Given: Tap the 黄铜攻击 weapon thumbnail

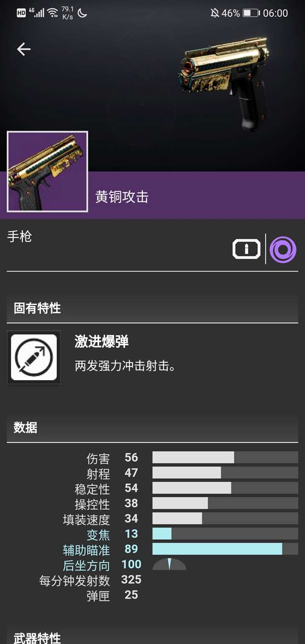Looking at the screenshot, I should (x=47, y=172).
